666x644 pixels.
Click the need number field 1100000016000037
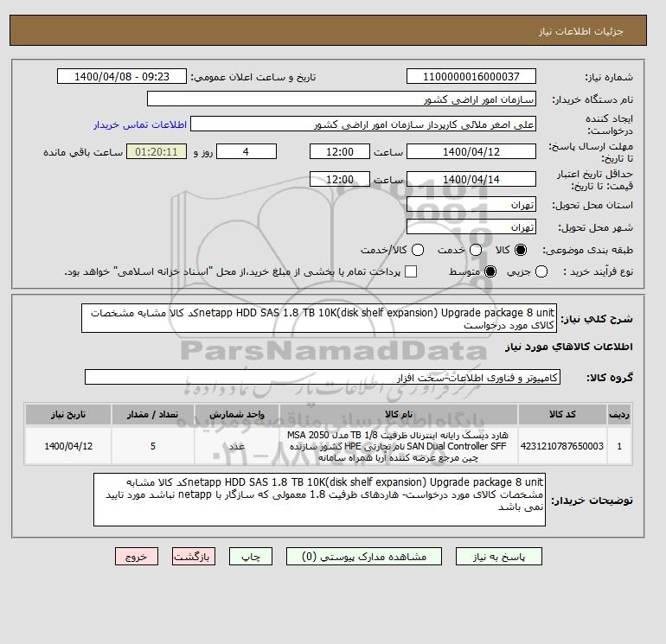click(x=471, y=76)
